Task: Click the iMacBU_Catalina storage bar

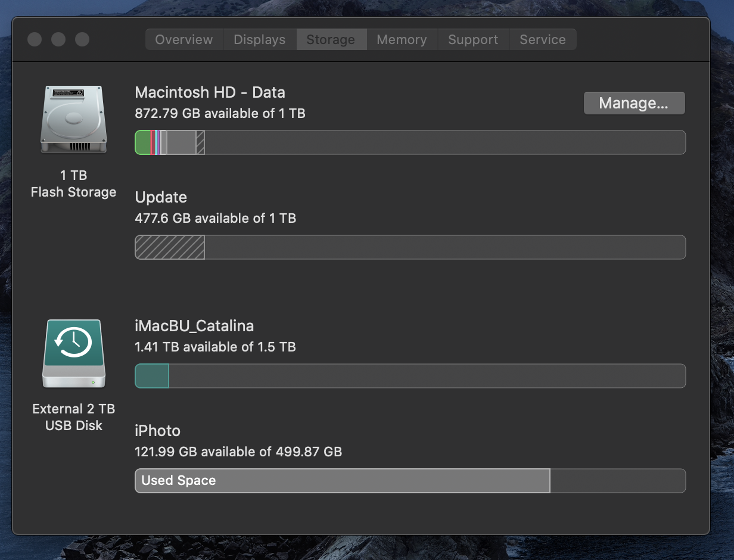Action: (410, 376)
